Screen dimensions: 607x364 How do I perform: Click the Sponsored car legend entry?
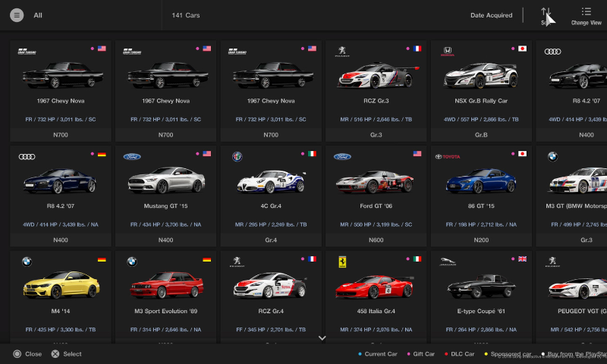[x=508, y=354]
